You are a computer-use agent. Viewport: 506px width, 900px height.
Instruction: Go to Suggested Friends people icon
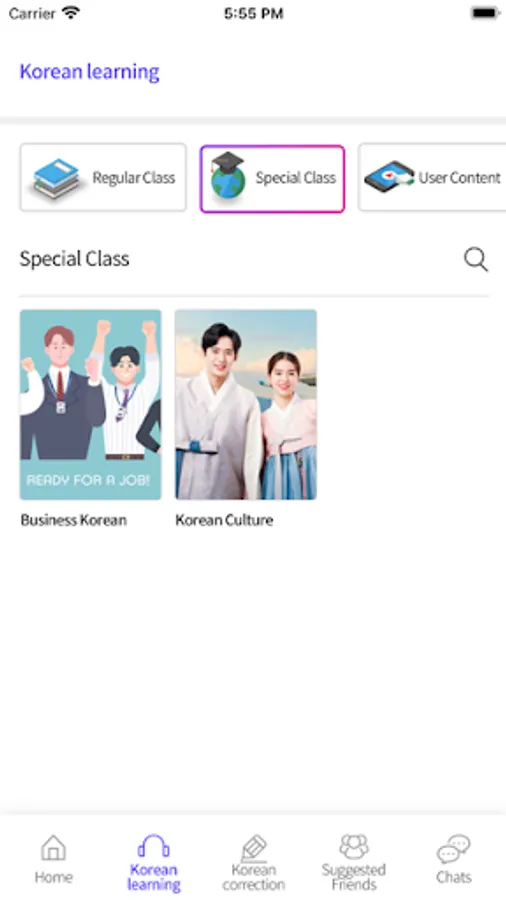[353, 847]
